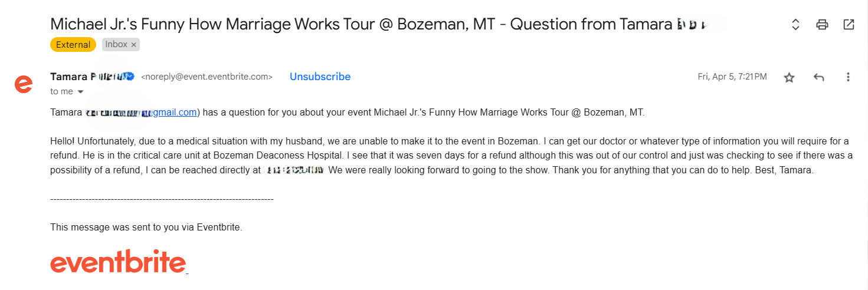The image size is (868, 290).
Task: Remove the Inbox label with its x
Action: coord(134,45)
